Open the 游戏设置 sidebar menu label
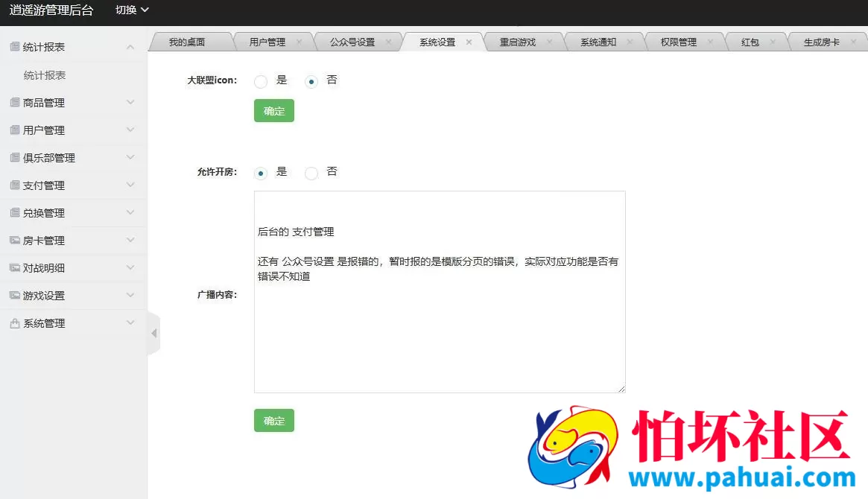 pos(44,296)
